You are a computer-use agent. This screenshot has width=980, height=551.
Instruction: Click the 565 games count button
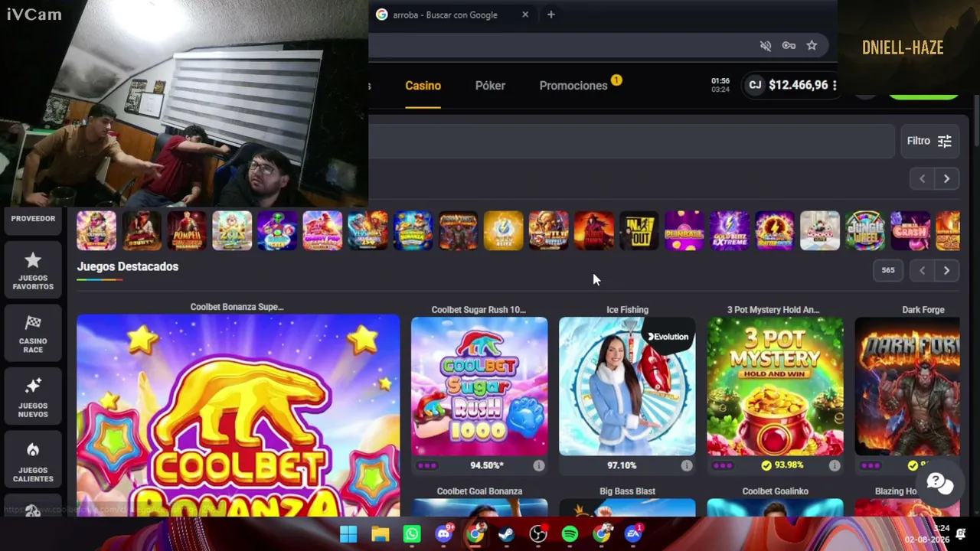pos(888,270)
